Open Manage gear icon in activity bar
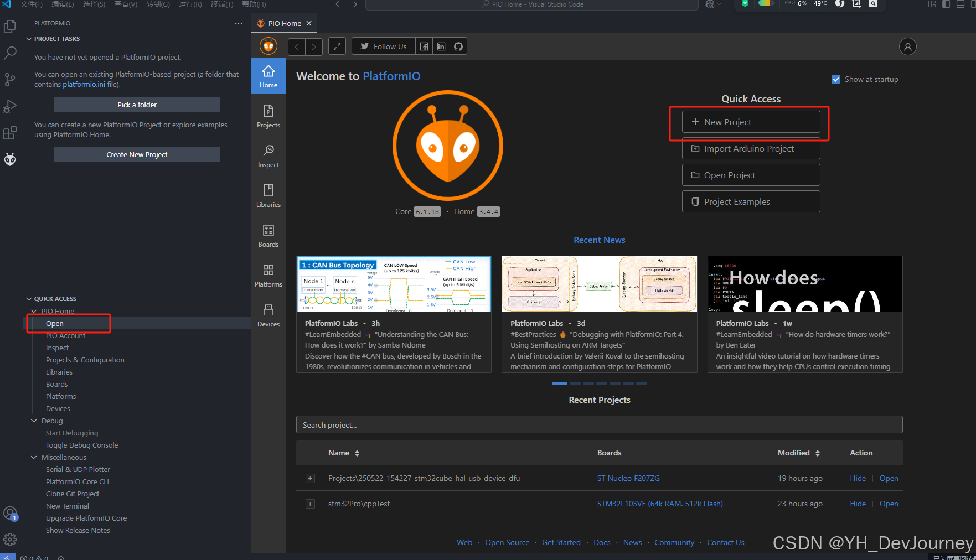 (x=10, y=540)
